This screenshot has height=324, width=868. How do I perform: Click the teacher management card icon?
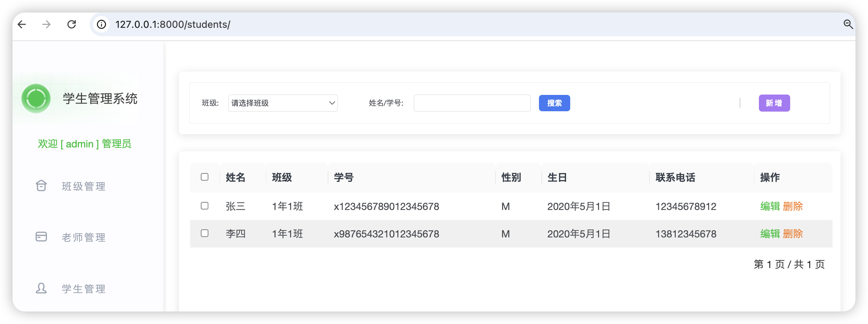click(41, 237)
